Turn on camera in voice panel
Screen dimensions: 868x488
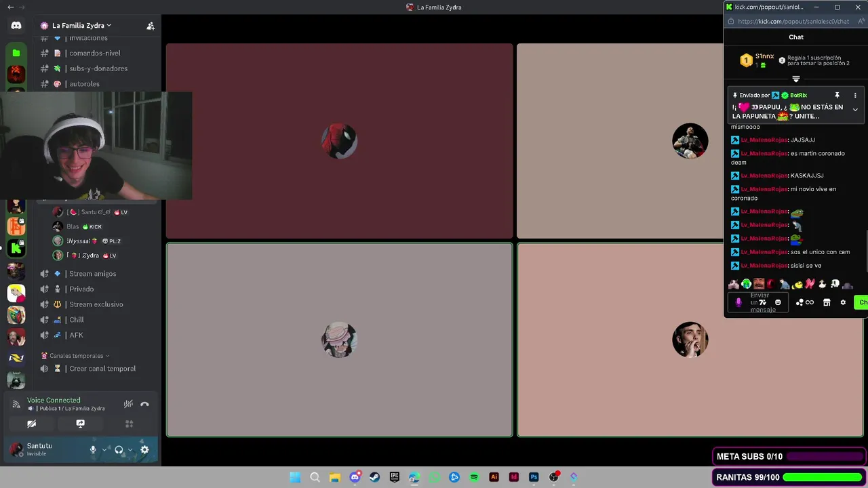click(31, 424)
